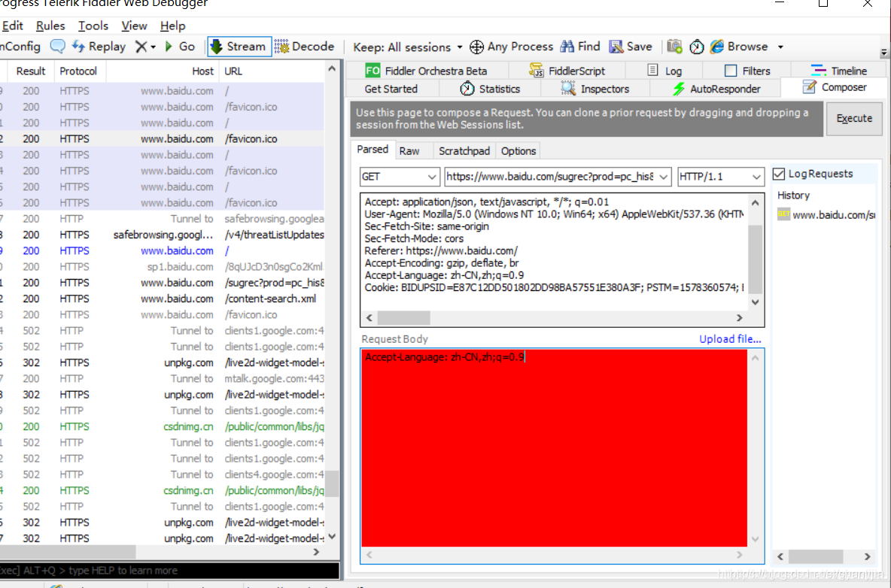Select the Options sub-tab
This screenshot has width=891, height=588.
(x=518, y=151)
